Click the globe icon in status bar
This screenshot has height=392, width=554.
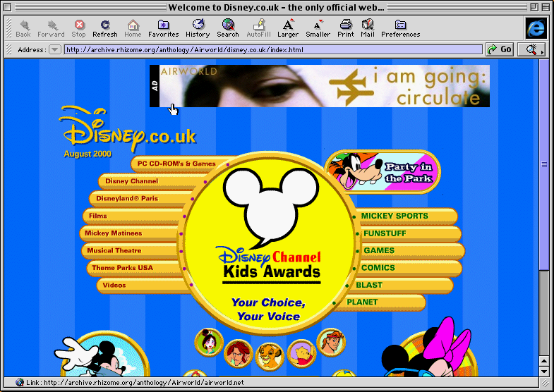point(20,382)
